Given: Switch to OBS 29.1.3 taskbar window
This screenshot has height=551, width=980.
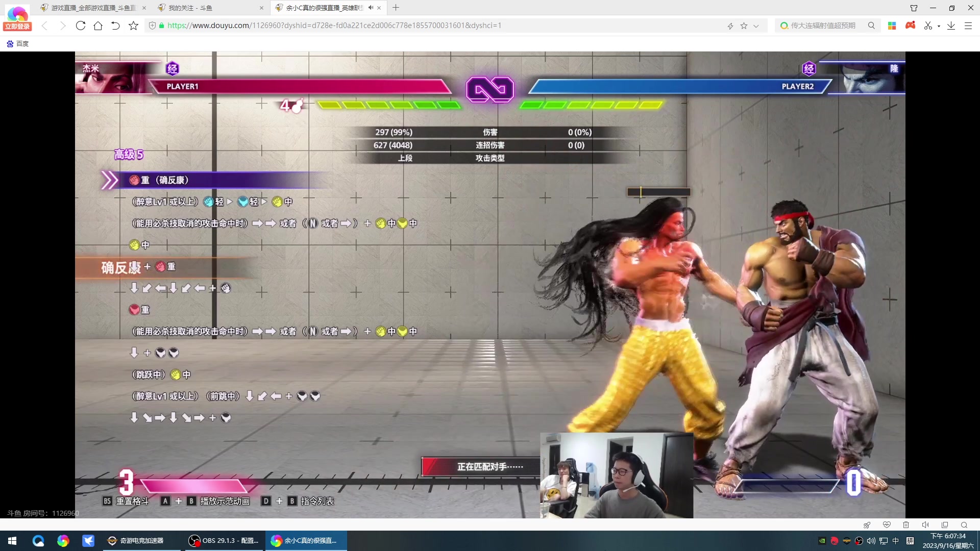Looking at the screenshot, I should 224,541.
